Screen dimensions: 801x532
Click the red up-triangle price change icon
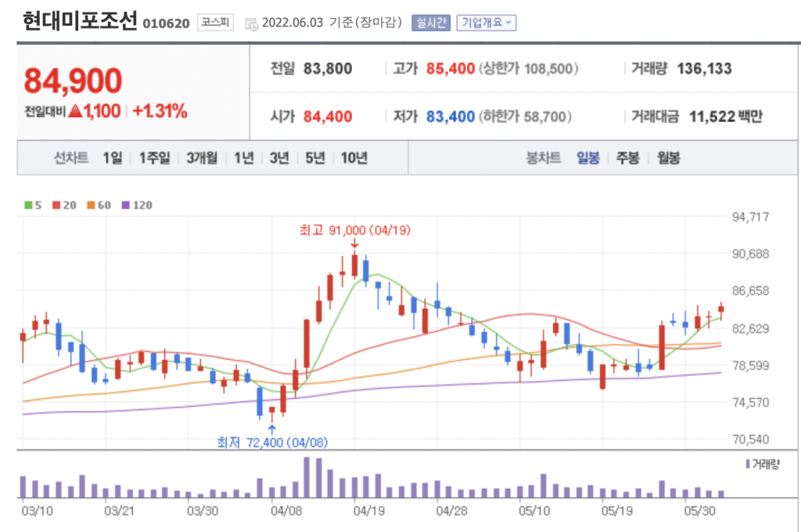75,111
